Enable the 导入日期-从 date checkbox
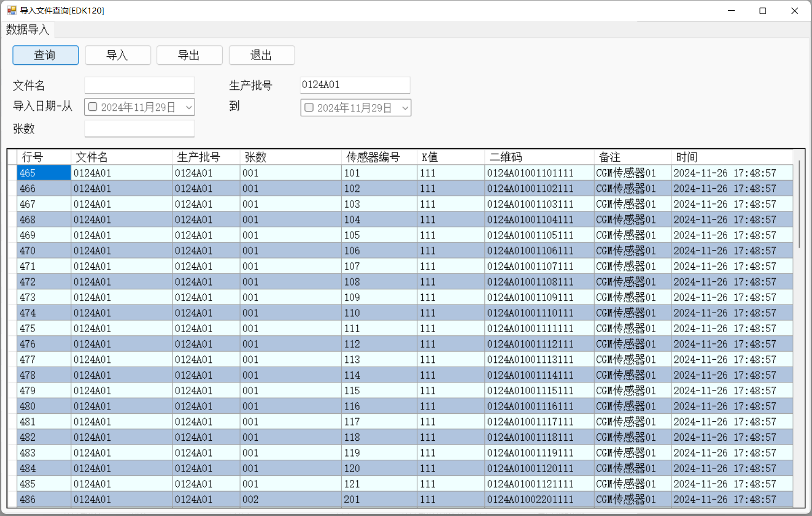Image resolution: width=812 pixels, height=516 pixels. (93, 107)
